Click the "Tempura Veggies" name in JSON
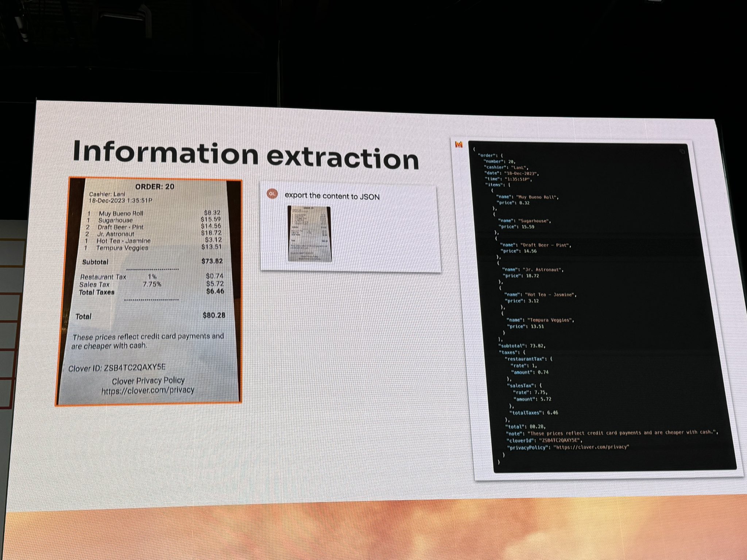 (549, 320)
